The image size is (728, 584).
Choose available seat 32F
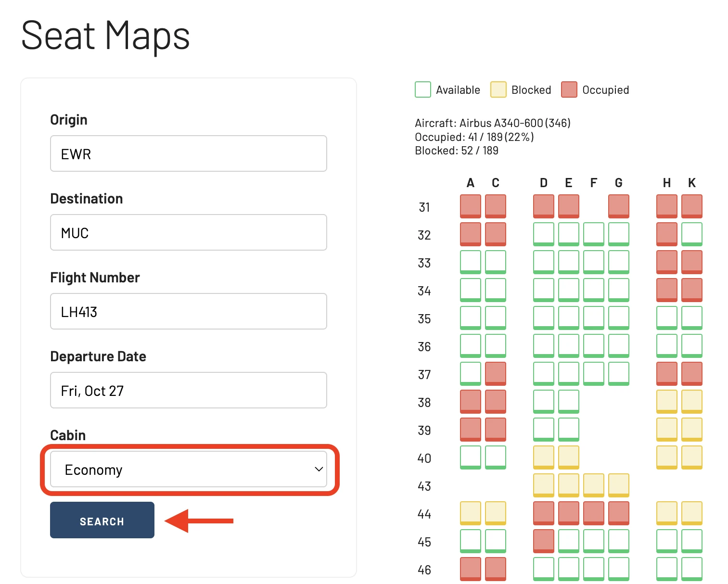pos(594,234)
